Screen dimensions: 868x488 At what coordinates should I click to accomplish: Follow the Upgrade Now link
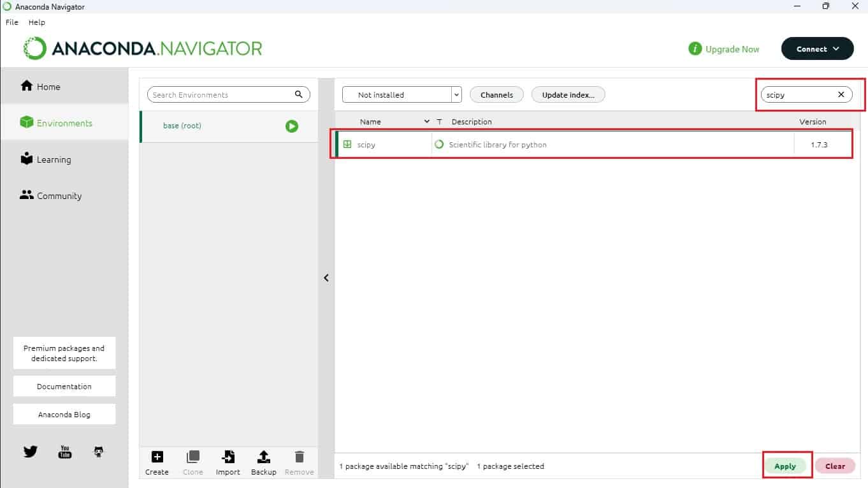724,49
